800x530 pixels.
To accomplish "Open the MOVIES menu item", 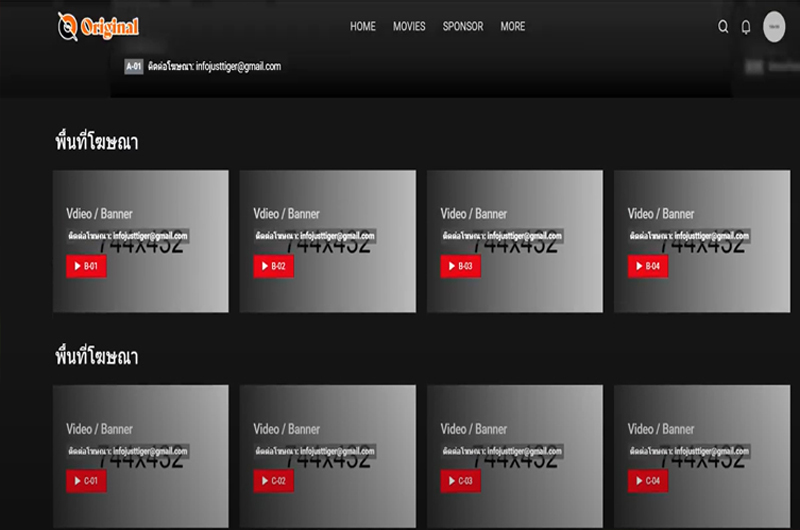I will [x=409, y=27].
